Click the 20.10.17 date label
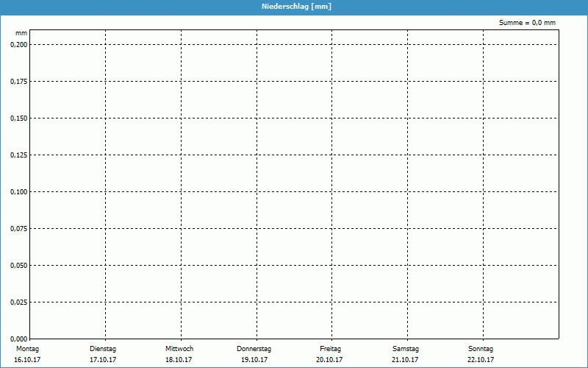Image resolution: width=588 pixels, height=368 pixels. [x=329, y=360]
